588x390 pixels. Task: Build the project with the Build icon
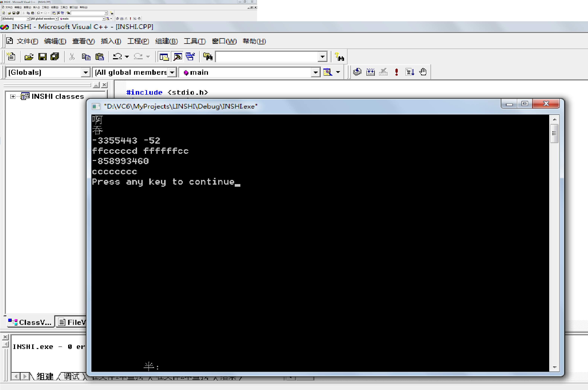pyautogui.click(x=370, y=72)
